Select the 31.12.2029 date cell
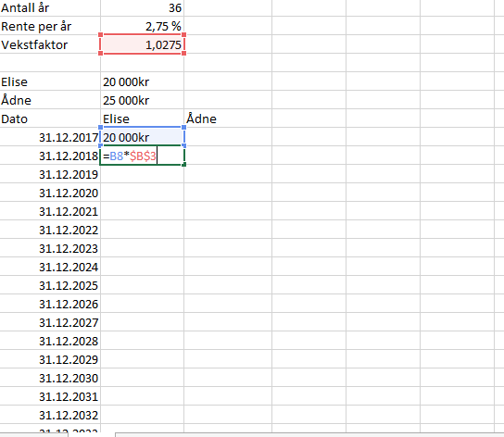504x437 pixels. pyautogui.click(x=50, y=359)
